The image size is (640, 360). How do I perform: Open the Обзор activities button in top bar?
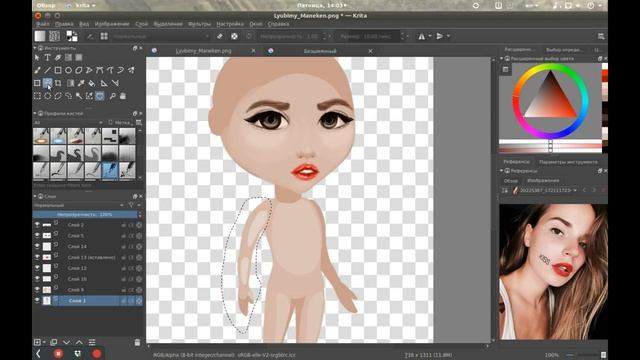46,6
